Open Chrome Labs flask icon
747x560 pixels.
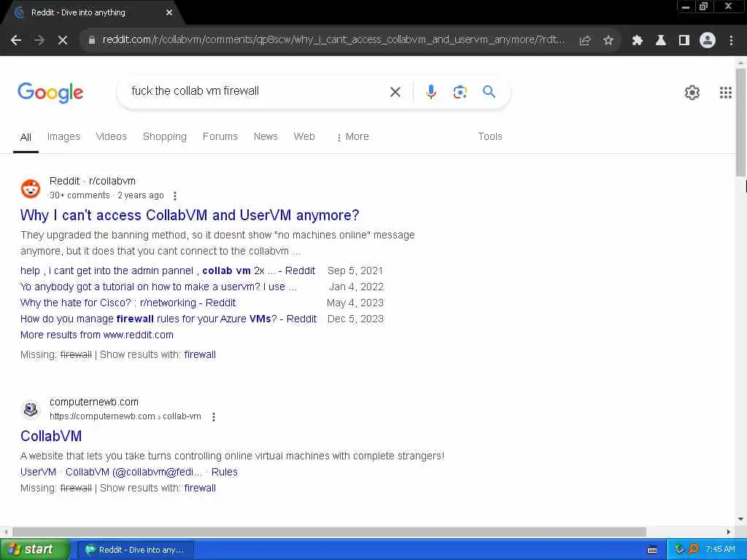[x=660, y=41]
